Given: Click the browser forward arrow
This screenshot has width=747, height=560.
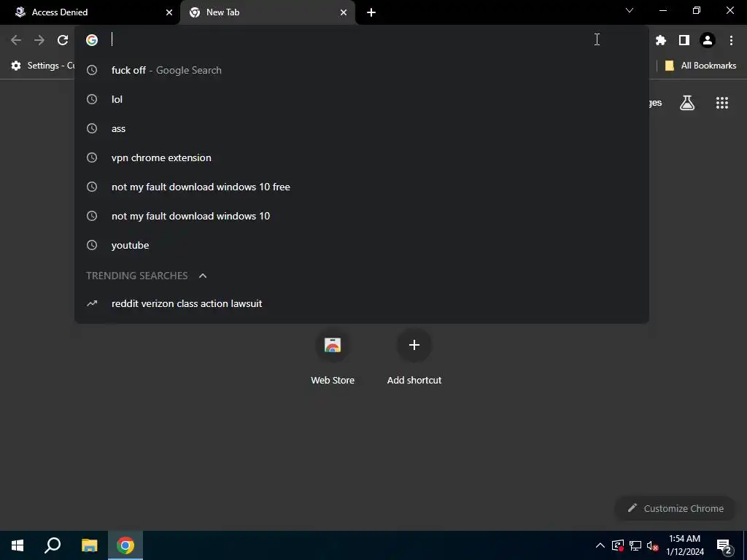Looking at the screenshot, I should point(39,40).
